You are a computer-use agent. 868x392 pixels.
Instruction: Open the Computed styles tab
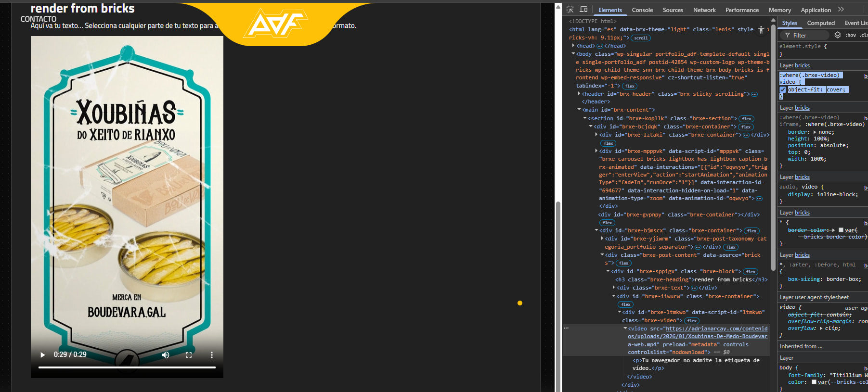821,23
